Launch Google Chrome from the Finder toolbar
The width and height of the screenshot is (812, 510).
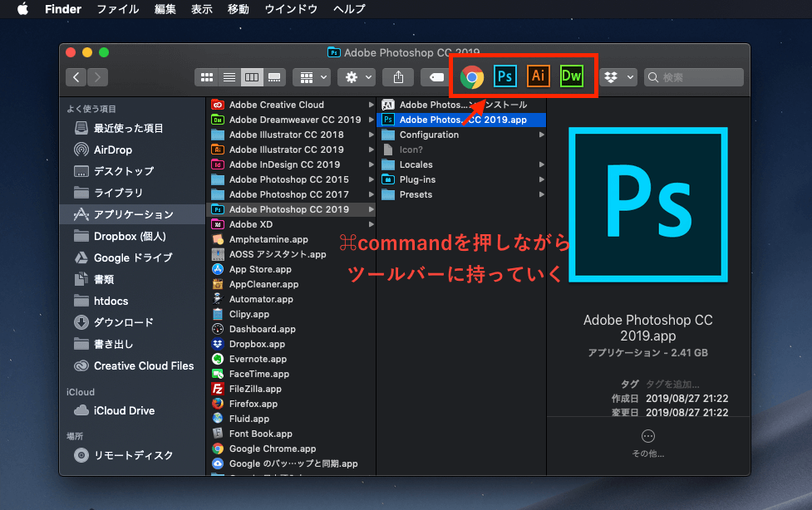pos(472,77)
